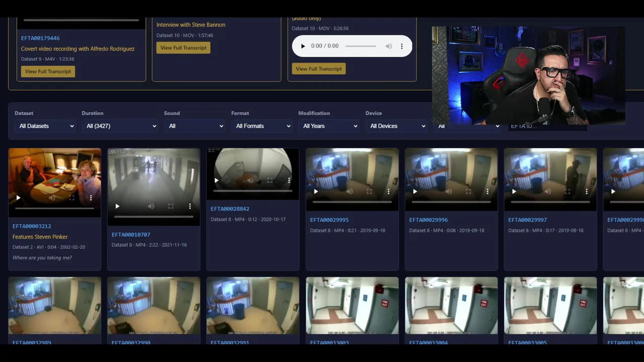
Task: Mute video EFTA00029996
Action: point(449,192)
